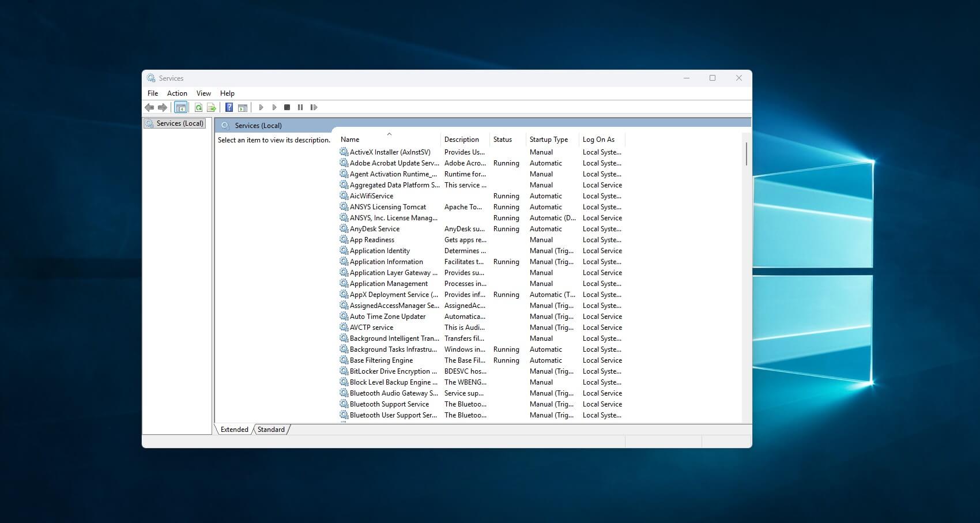This screenshot has height=523, width=980.
Task: Select Bluetooth User Support Ser... service
Action: click(481, 415)
